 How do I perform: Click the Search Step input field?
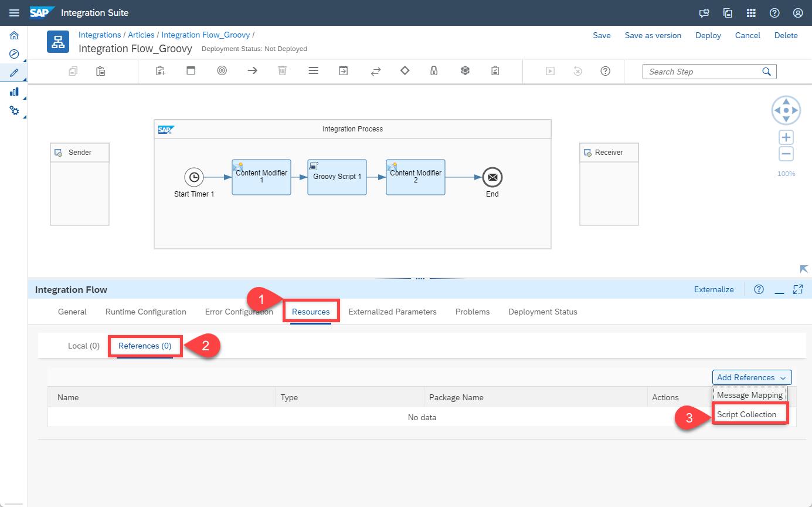click(704, 72)
